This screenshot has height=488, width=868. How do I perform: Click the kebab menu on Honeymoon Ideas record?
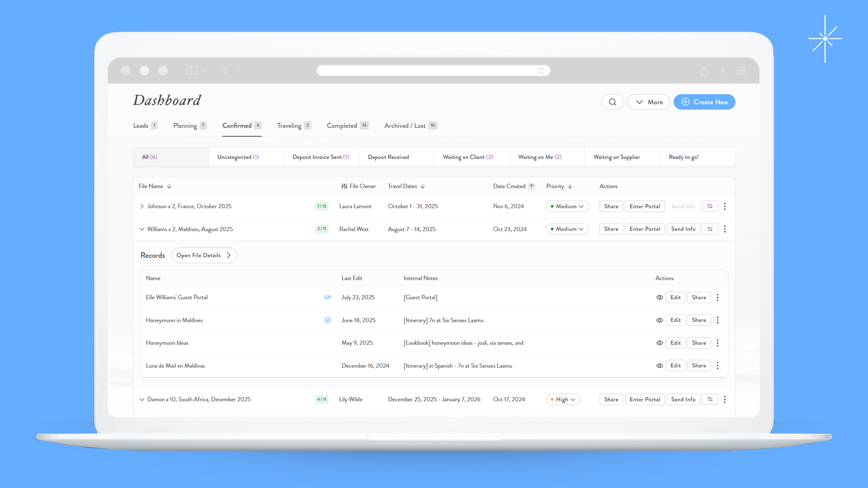[718, 343]
